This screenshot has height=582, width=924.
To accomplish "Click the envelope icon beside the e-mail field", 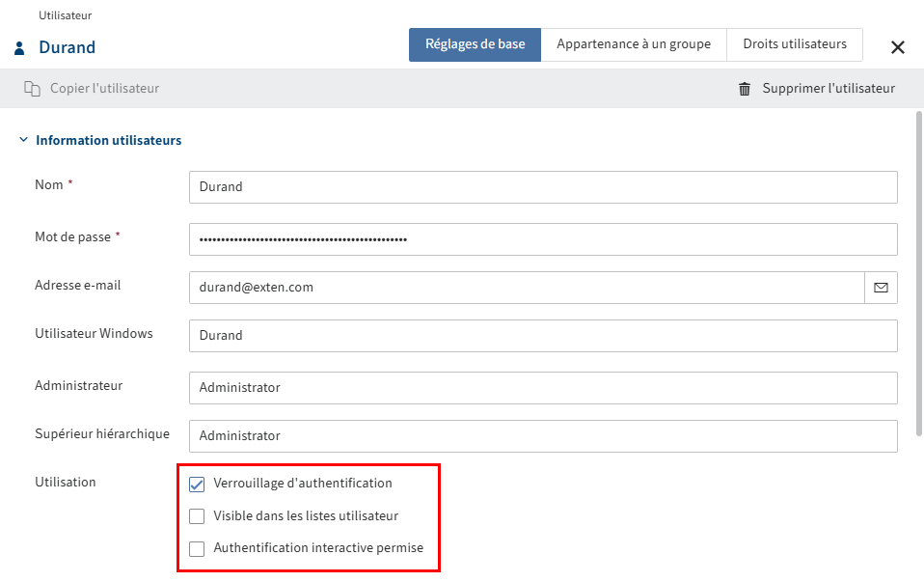I will point(881,288).
